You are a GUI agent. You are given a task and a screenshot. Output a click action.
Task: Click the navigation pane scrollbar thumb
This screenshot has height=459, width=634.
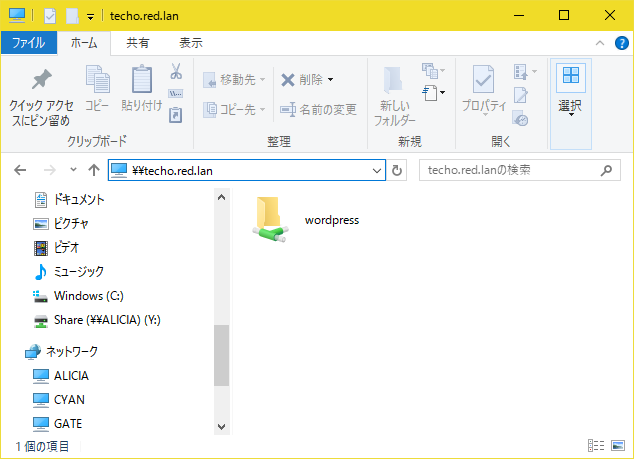pos(221,355)
